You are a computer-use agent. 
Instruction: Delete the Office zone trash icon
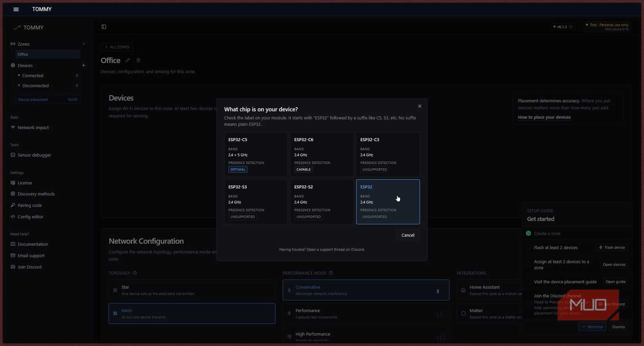point(138,60)
